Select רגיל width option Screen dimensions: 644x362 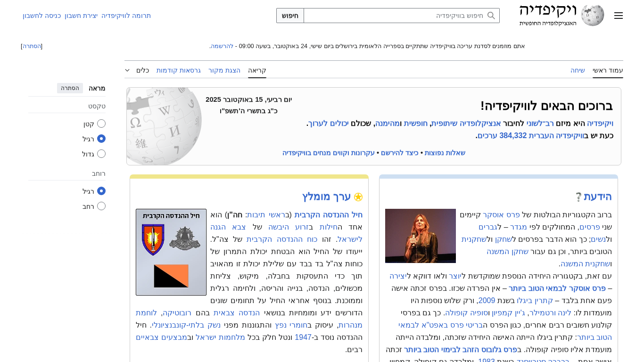[x=101, y=191]
